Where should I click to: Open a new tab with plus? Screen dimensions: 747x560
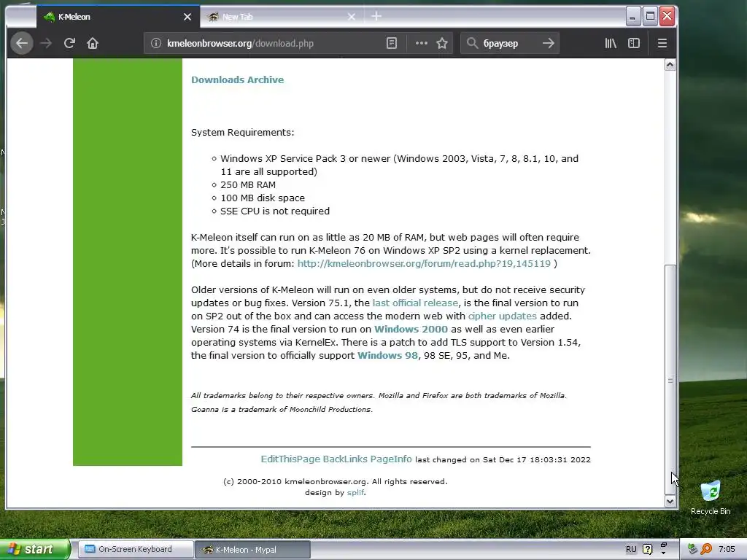[x=376, y=17]
